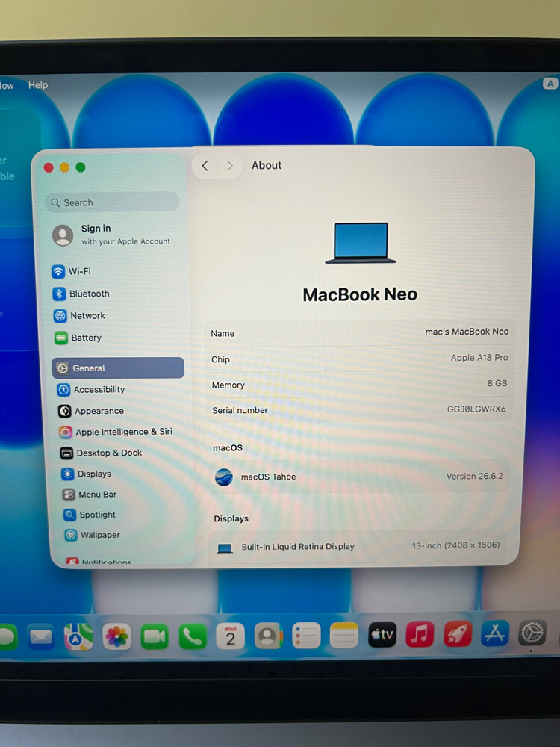The width and height of the screenshot is (560, 747).
Task: Open Spotlight settings
Action: coord(90,515)
